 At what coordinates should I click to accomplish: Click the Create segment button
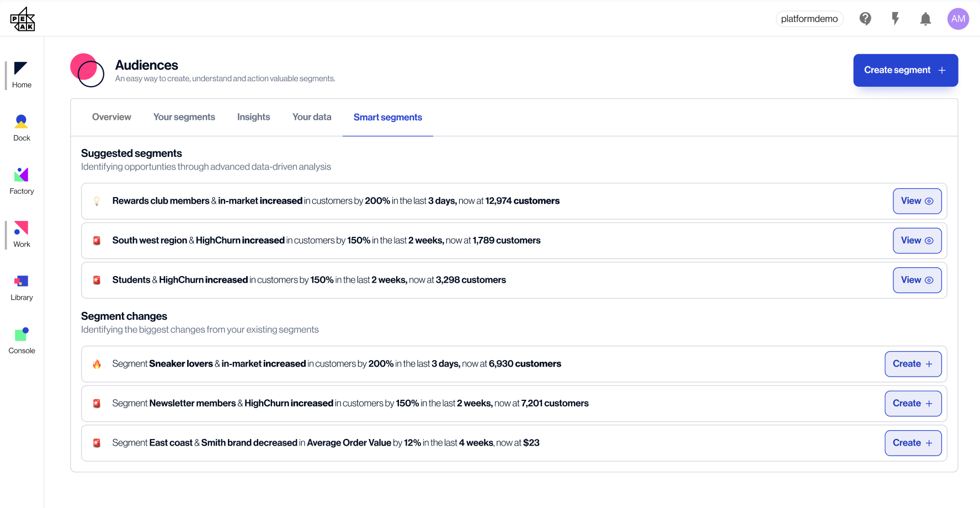pos(905,70)
